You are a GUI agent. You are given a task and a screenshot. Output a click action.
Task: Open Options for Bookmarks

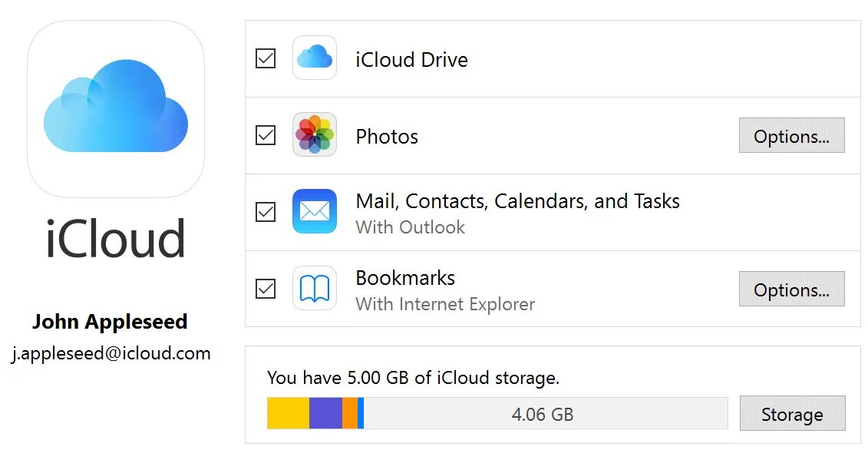791,290
